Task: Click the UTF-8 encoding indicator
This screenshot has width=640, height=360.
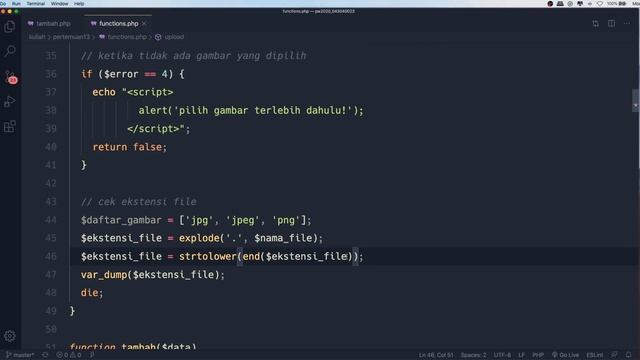Action: tap(502, 355)
